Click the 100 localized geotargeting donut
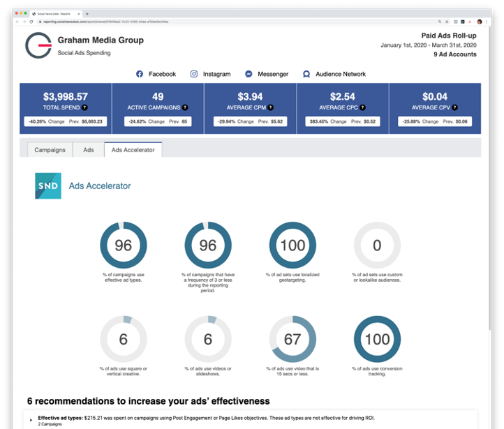The height and width of the screenshot is (429, 504). pyautogui.click(x=292, y=245)
